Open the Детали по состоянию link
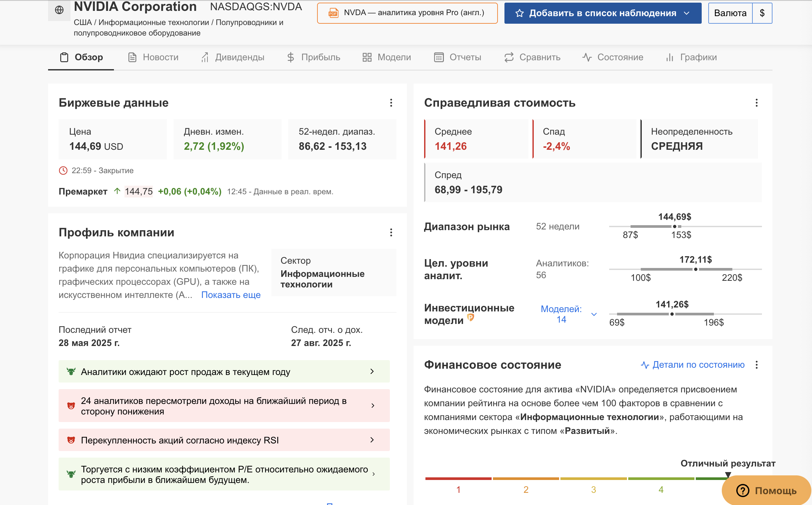812x505 pixels. tap(693, 365)
